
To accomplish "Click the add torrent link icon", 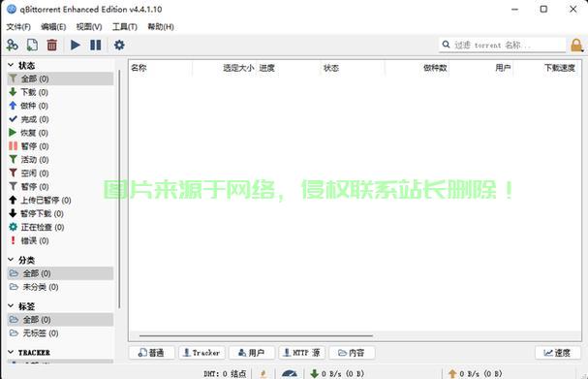I will tap(13, 45).
